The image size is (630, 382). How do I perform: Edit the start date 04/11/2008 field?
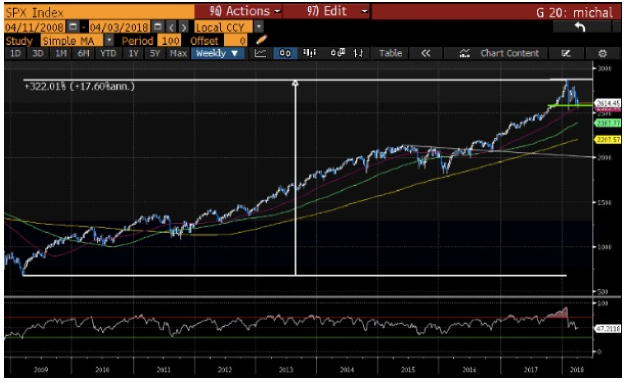click(x=35, y=27)
